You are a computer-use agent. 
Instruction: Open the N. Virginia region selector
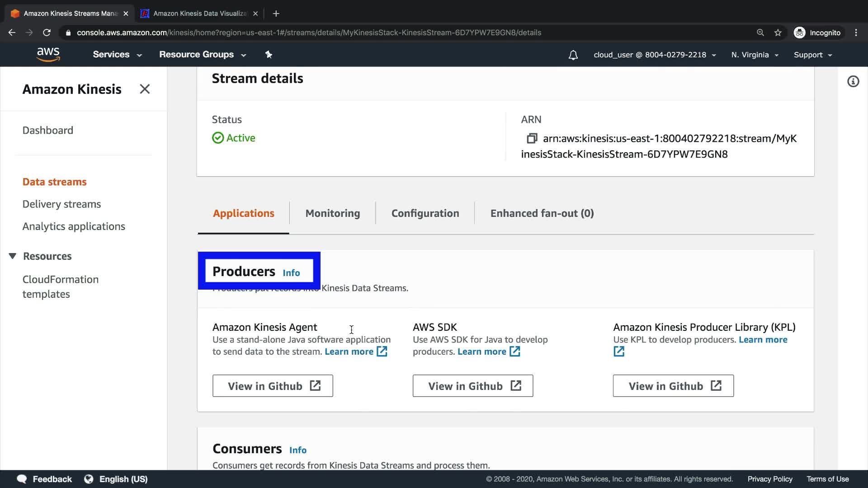point(754,55)
